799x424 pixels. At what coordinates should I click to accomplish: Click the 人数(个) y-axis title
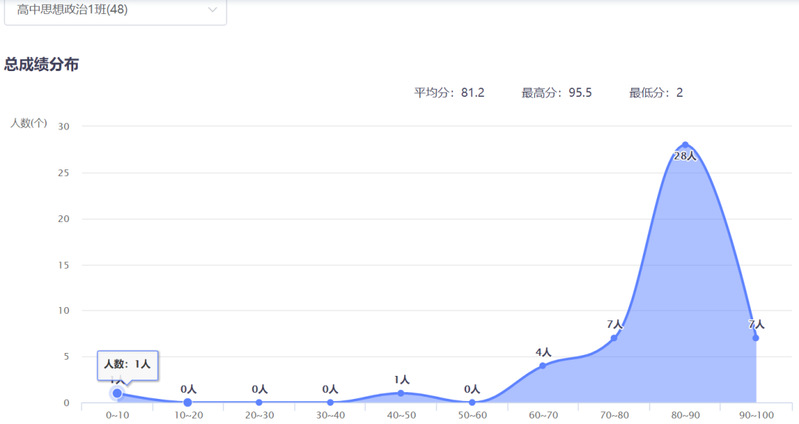(x=29, y=123)
